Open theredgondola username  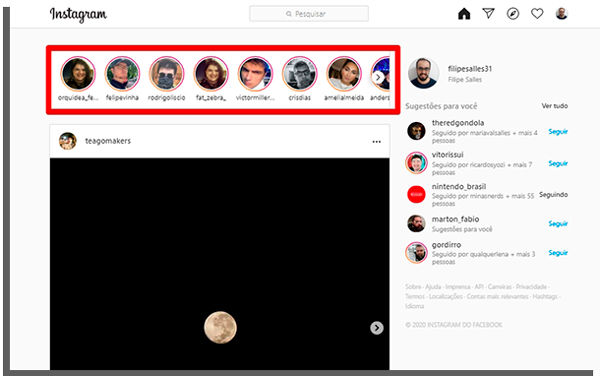(x=458, y=123)
